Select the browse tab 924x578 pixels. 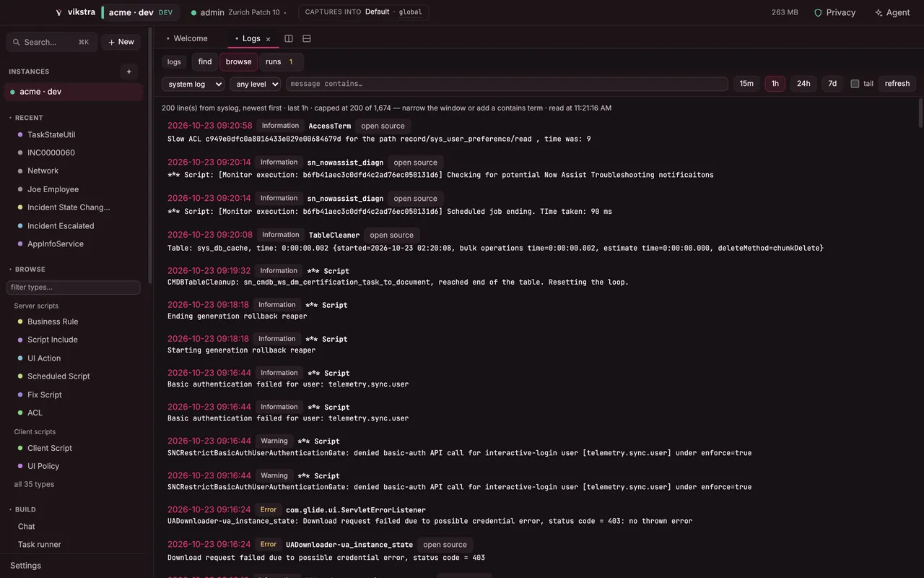point(238,61)
